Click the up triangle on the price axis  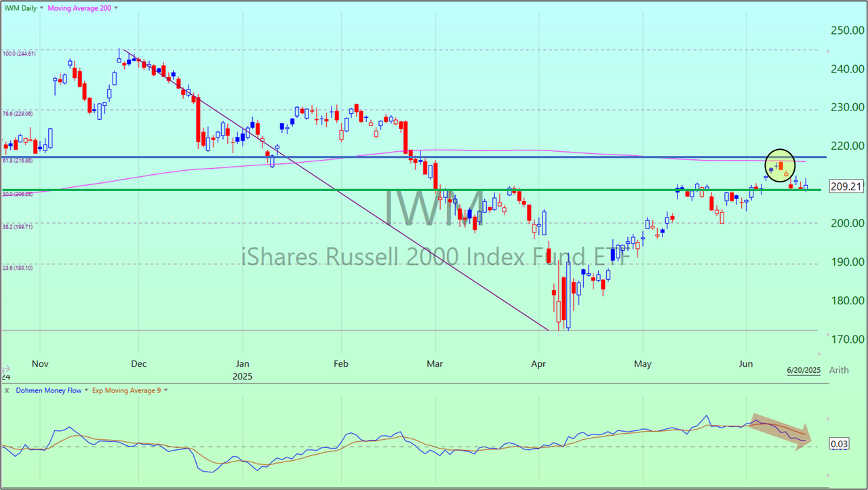click(827, 51)
